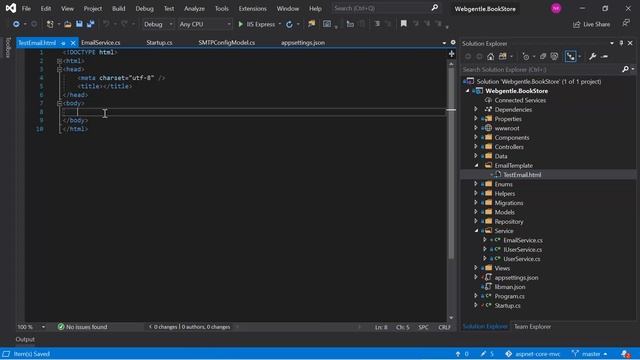Viewport: 640px width, 360px height.
Task: Open the IIS Express dropdown arrow
Action: pos(280,24)
